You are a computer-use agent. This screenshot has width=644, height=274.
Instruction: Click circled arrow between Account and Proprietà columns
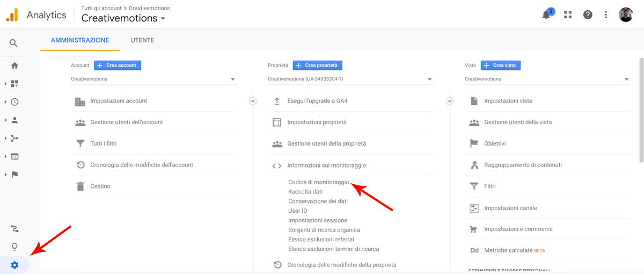pyautogui.click(x=253, y=101)
